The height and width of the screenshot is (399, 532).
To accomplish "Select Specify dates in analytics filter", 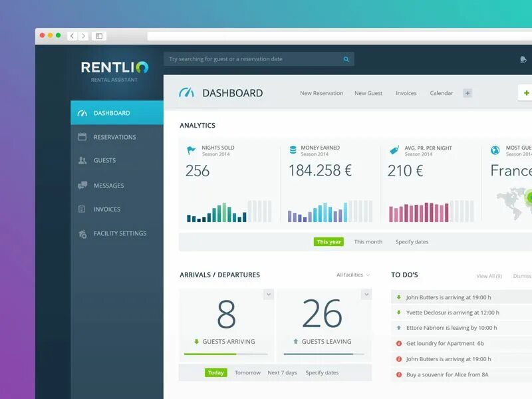I will pyautogui.click(x=412, y=241).
